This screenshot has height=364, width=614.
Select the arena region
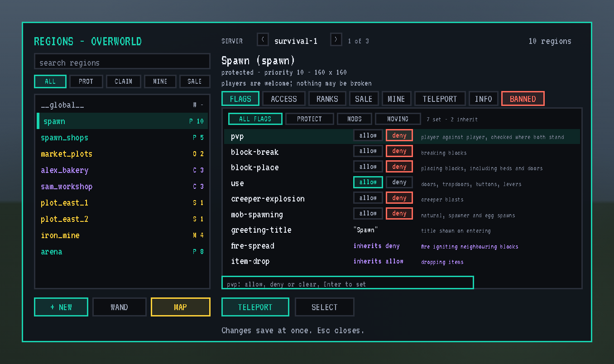pyautogui.click(x=122, y=252)
